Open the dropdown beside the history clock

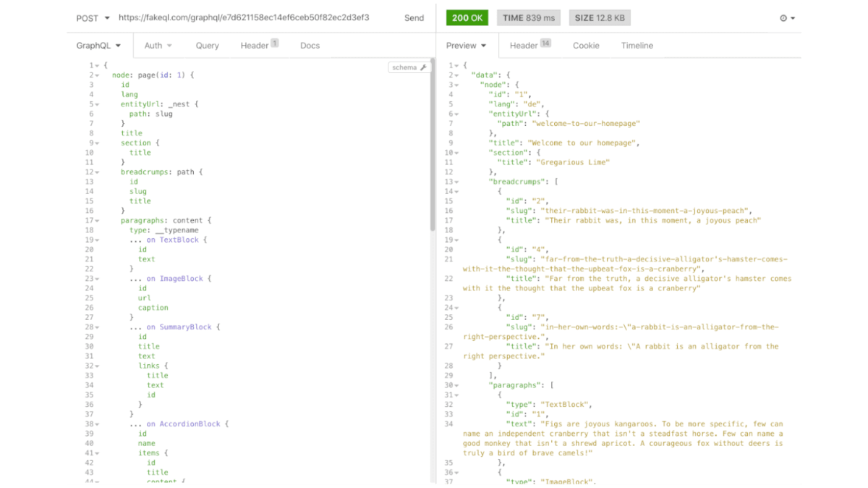point(792,18)
